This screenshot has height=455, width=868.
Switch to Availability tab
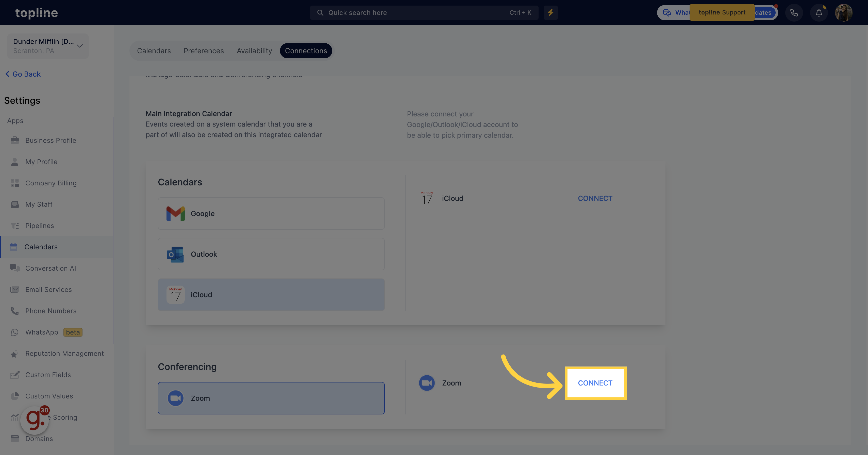pos(254,51)
